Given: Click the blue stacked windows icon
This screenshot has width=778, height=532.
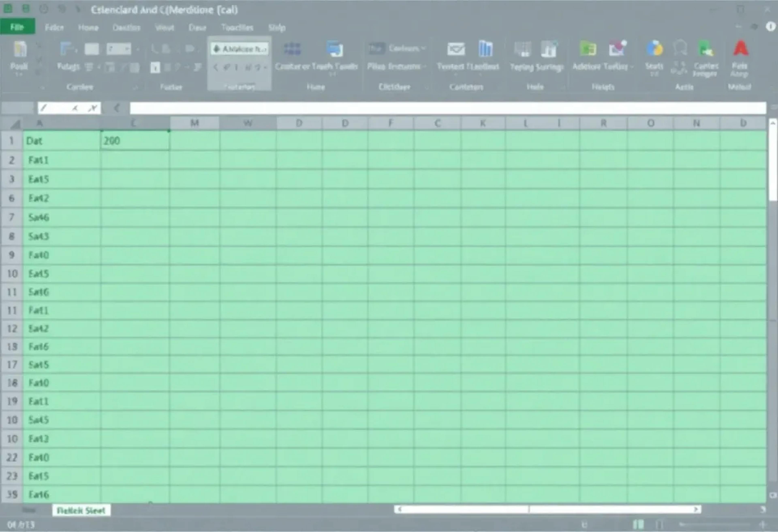Looking at the screenshot, I should point(334,49).
